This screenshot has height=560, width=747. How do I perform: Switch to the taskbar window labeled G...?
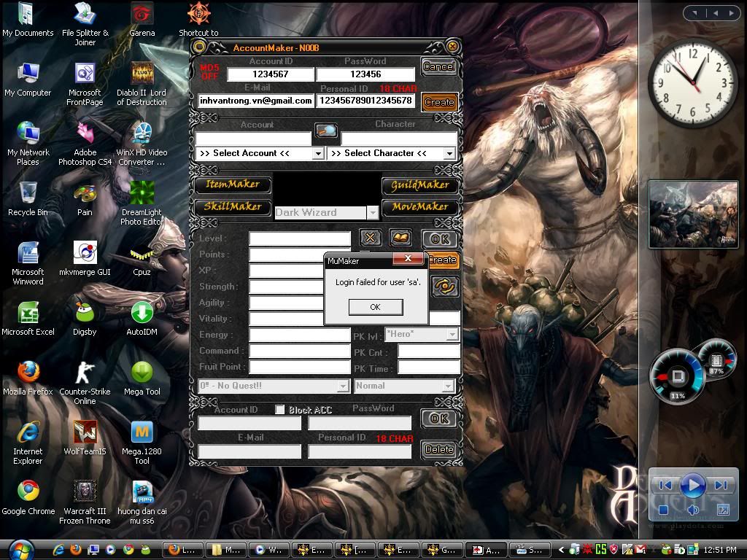click(x=441, y=550)
